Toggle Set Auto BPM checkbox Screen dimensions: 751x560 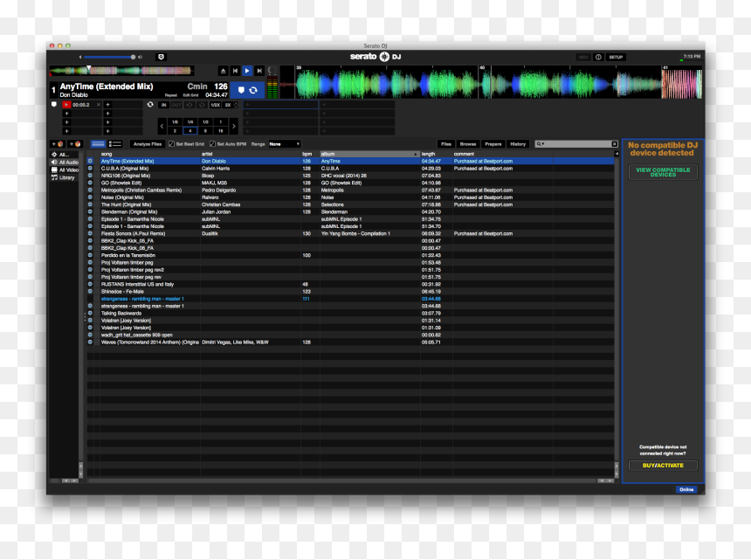212,143
